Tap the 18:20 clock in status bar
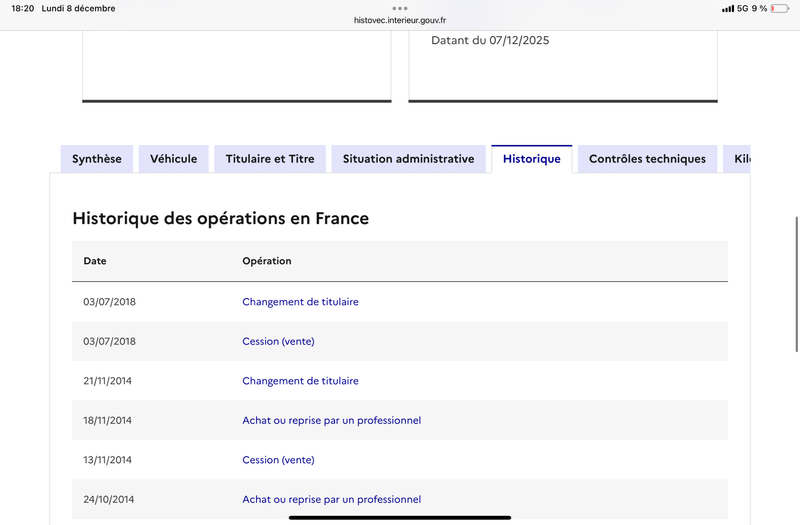 [22, 8]
